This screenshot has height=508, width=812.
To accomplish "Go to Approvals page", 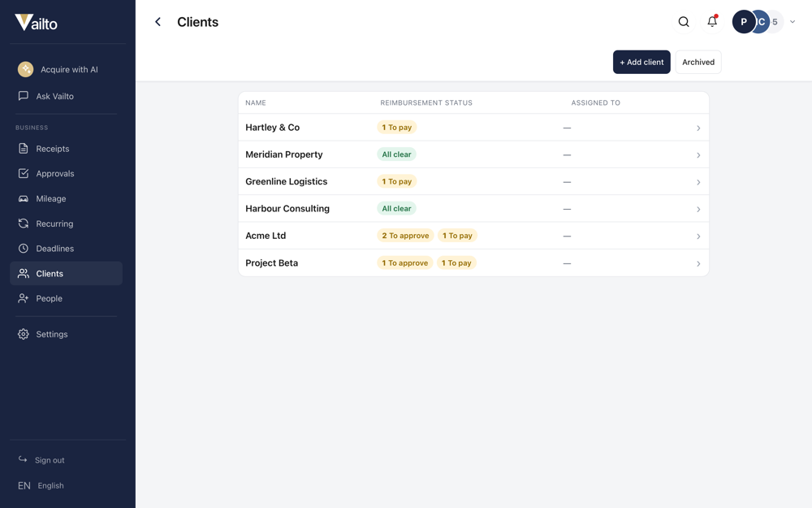I will coord(67,173).
